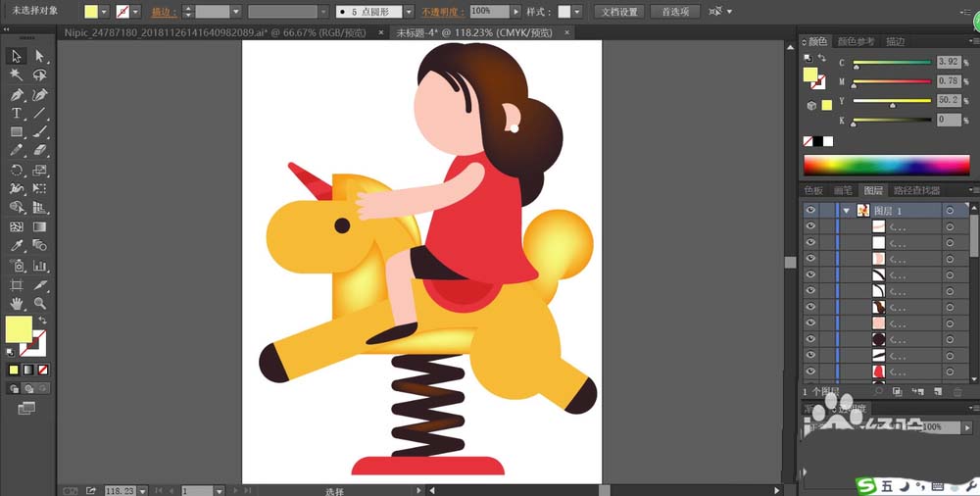Select the Gradient tool in toolbox
Screen dimensions: 980x496
coord(40,226)
